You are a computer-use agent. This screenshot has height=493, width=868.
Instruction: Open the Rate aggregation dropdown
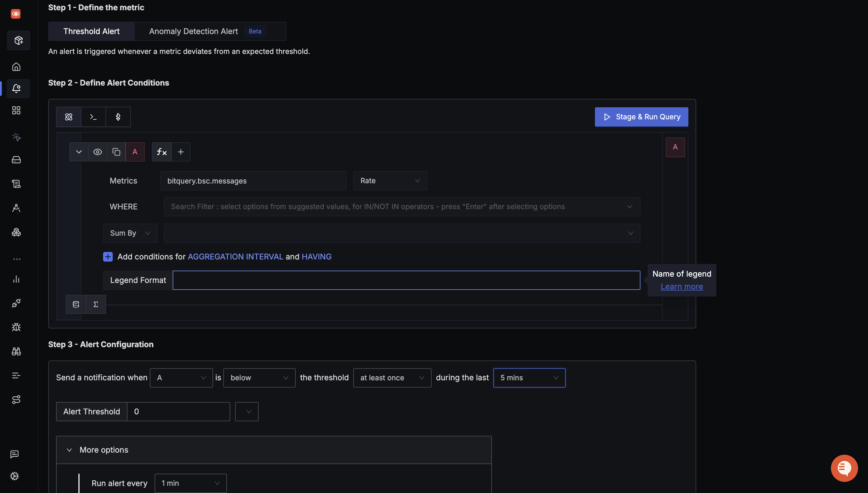click(x=390, y=181)
